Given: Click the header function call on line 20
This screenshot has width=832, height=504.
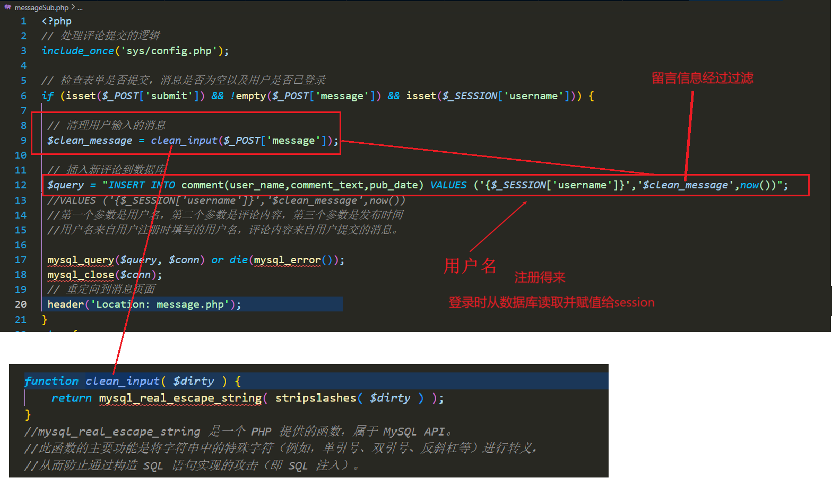Looking at the screenshot, I should [65, 305].
